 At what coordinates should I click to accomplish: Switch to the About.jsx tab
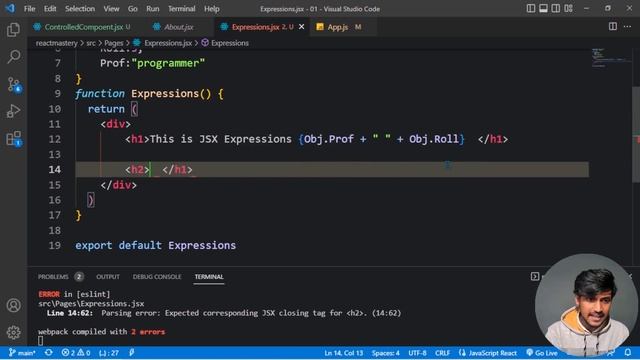[178, 27]
